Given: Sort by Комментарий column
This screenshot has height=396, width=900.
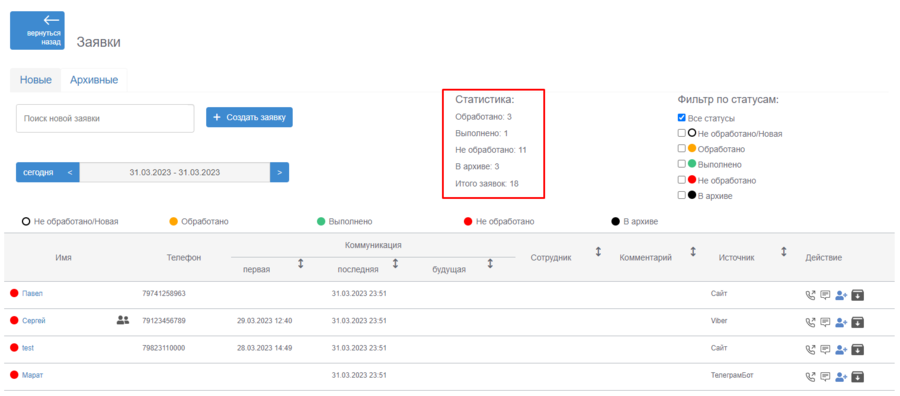Looking at the screenshot, I should tap(693, 252).
